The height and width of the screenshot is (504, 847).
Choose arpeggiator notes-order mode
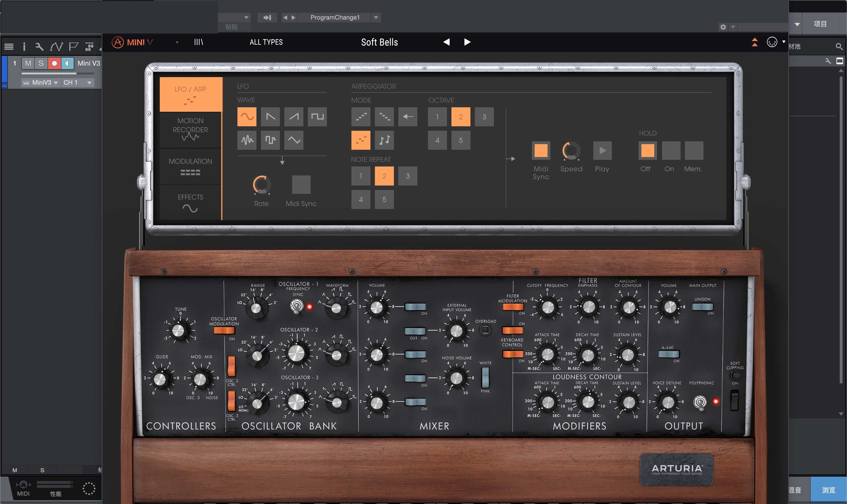point(384,140)
